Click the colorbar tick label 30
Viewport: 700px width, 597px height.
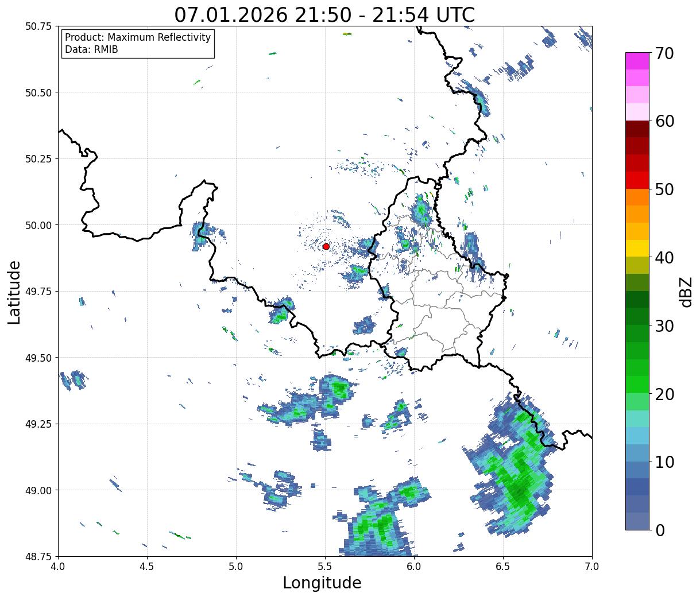664,326
